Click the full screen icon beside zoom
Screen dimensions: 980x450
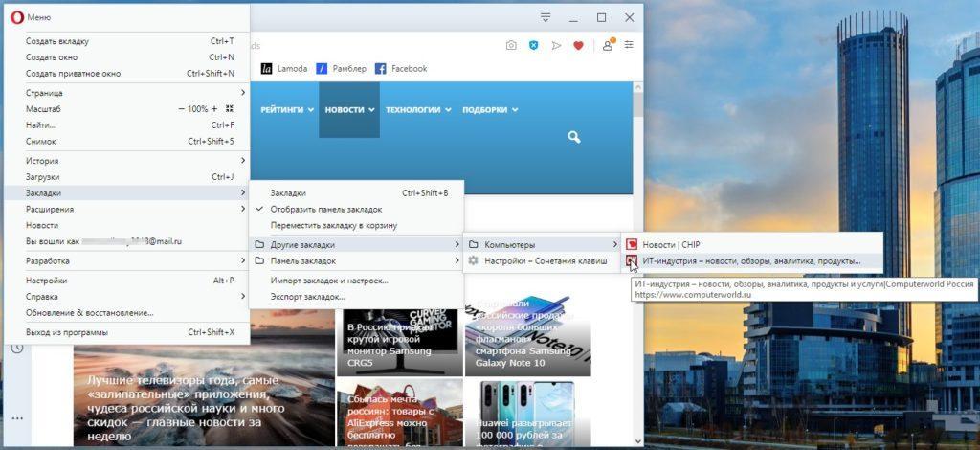(230, 109)
